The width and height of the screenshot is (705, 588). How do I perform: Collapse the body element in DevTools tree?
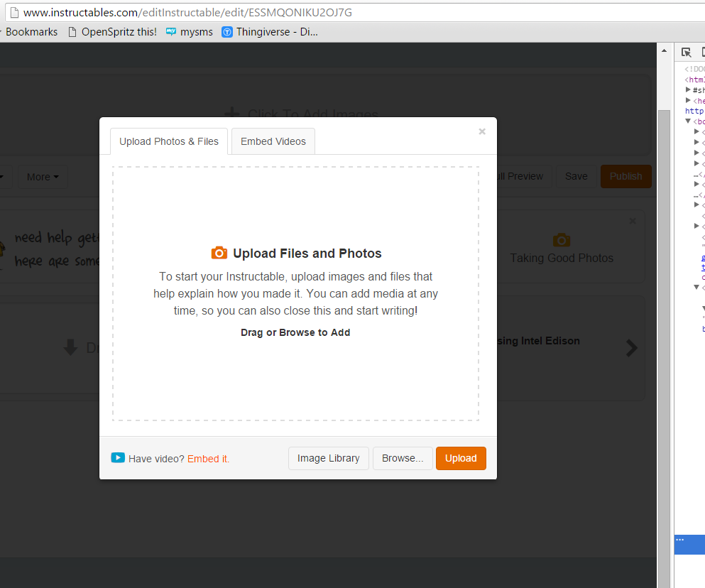click(x=688, y=121)
